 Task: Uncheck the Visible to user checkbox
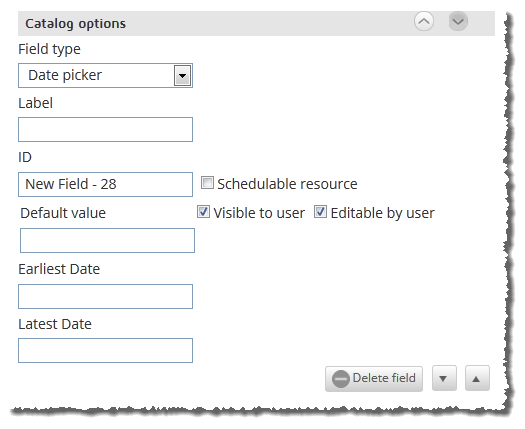pyautogui.click(x=203, y=212)
